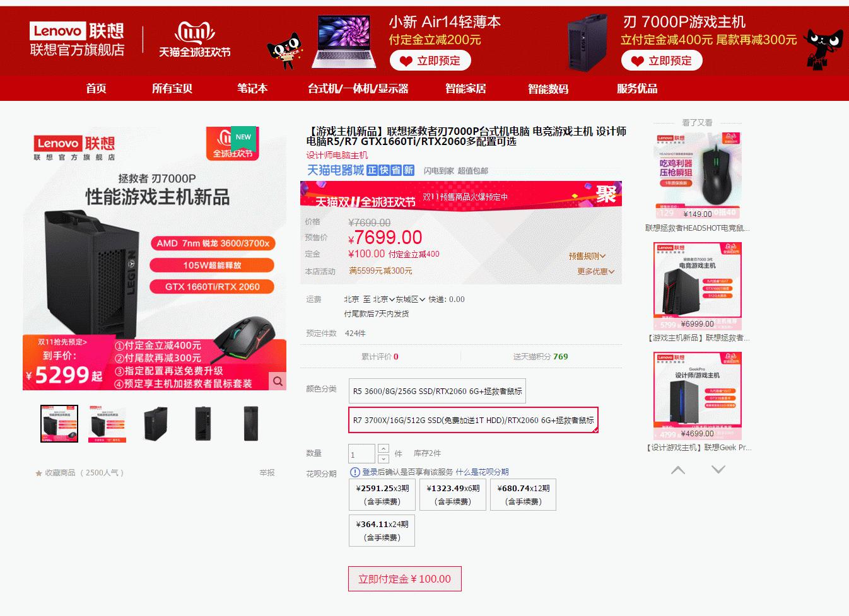Viewport: 849px width, 616px height.
Task: Click the quantity input field
Action: (x=361, y=454)
